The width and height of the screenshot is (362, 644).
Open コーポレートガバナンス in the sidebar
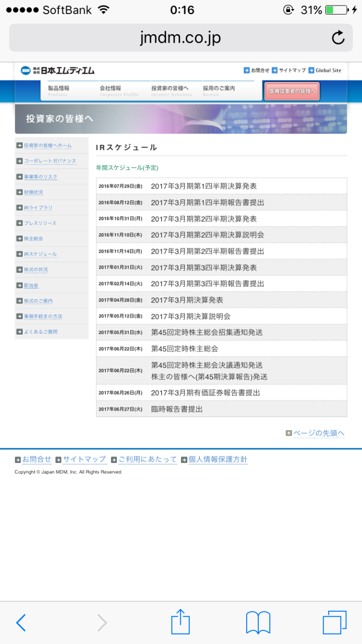point(50,161)
